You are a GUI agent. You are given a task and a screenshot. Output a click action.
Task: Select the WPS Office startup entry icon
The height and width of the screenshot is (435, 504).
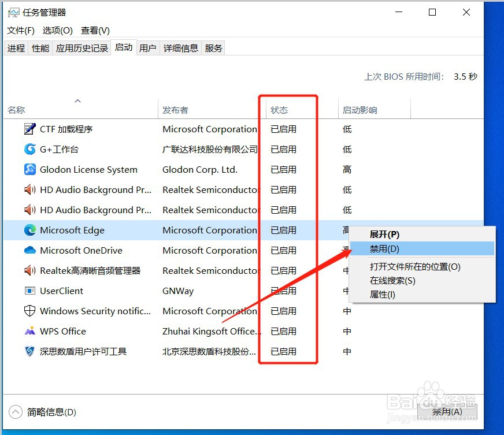coord(29,331)
